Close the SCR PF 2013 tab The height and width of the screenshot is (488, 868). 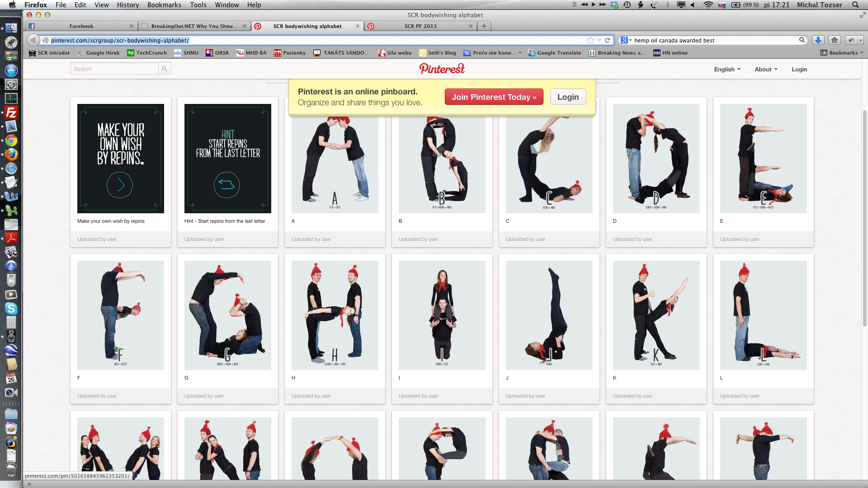[471, 26]
